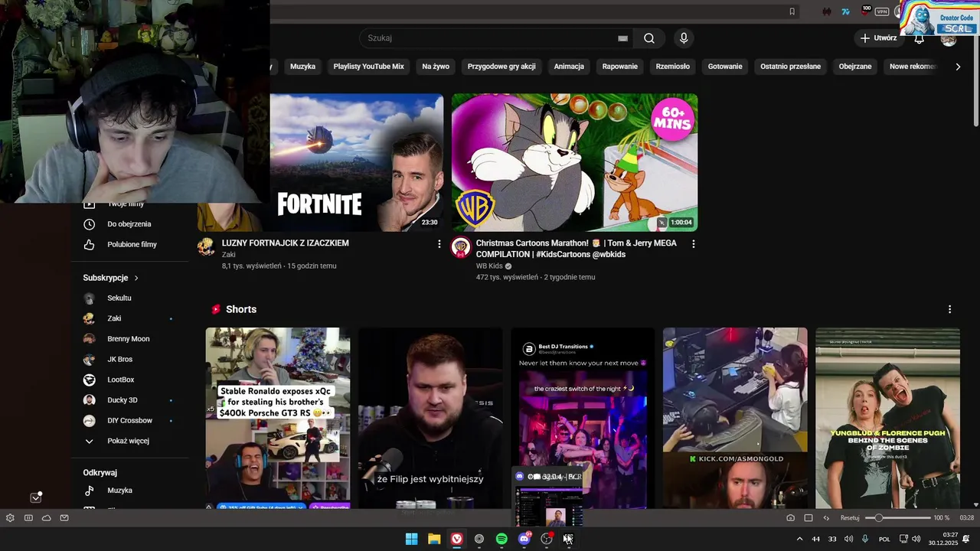Open Spotify from taskbar

[501, 539]
